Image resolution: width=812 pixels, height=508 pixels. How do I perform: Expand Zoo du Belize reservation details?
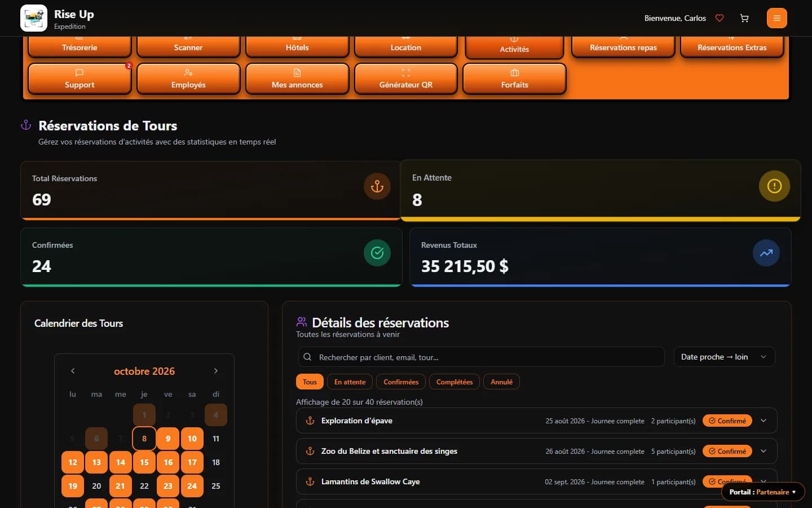(764, 451)
